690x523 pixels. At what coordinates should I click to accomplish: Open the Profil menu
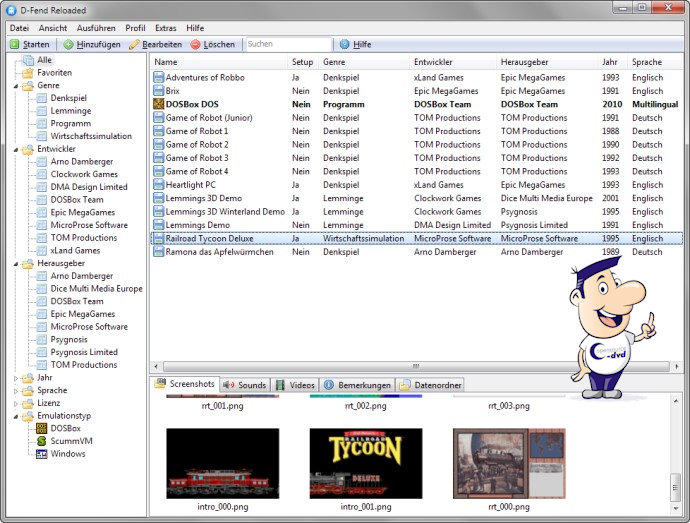click(135, 28)
